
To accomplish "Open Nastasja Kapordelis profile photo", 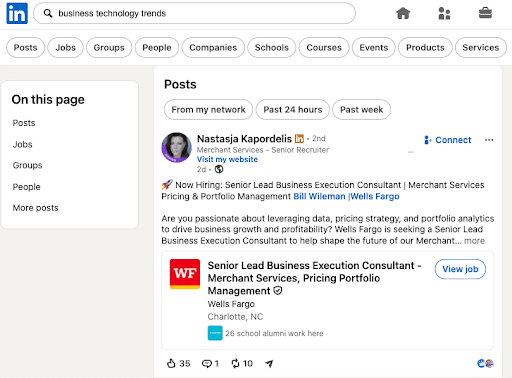I will (177, 147).
